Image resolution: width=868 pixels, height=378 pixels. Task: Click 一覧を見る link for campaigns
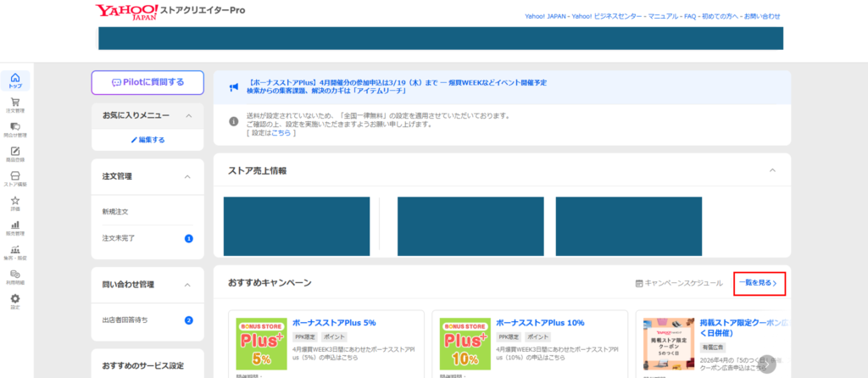coord(759,283)
